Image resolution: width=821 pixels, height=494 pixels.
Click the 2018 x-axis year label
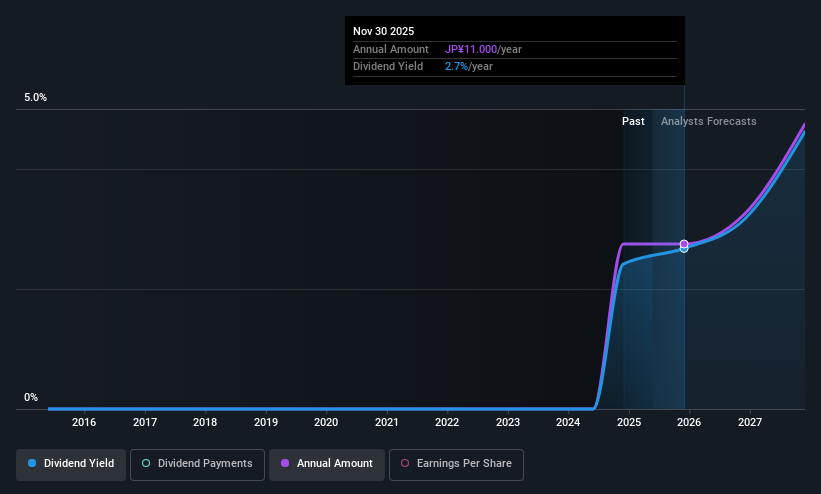click(x=205, y=422)
